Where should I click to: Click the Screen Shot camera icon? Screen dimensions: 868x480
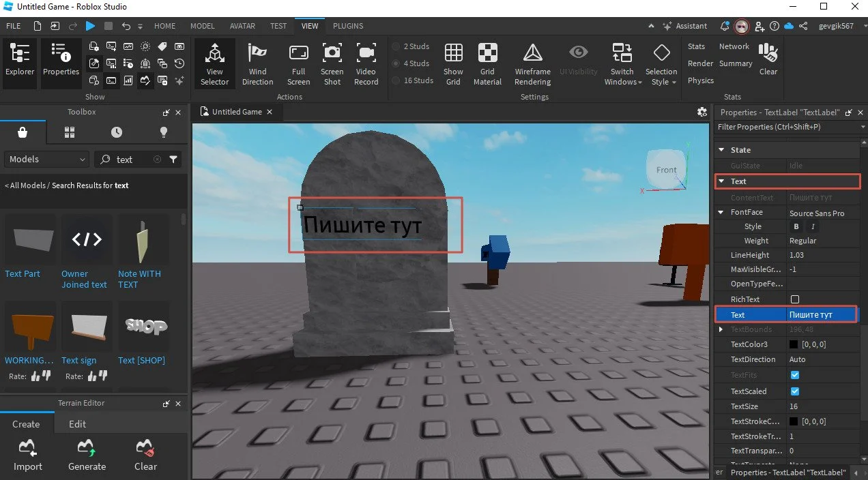pyautogui.click(x=332, y=52)
